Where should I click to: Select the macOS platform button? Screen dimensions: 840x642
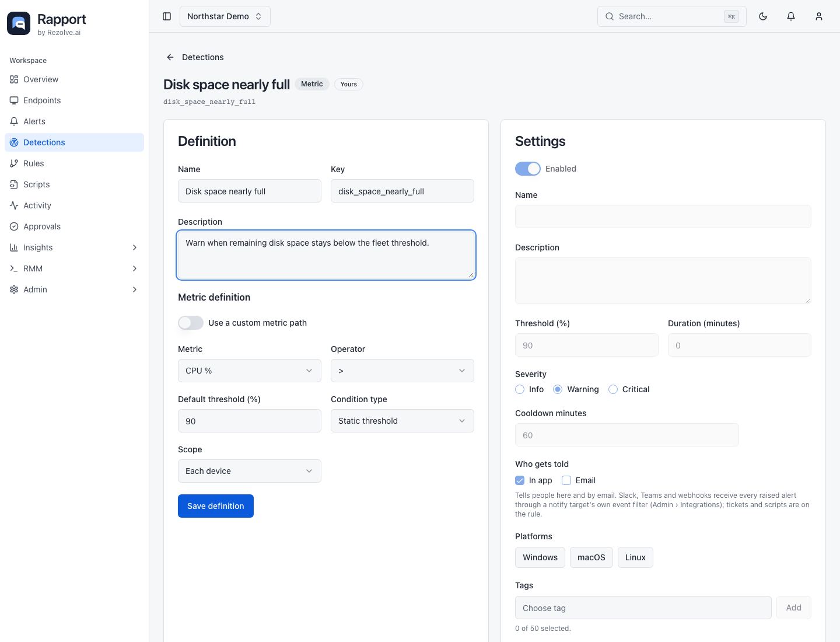click(591, 557)
